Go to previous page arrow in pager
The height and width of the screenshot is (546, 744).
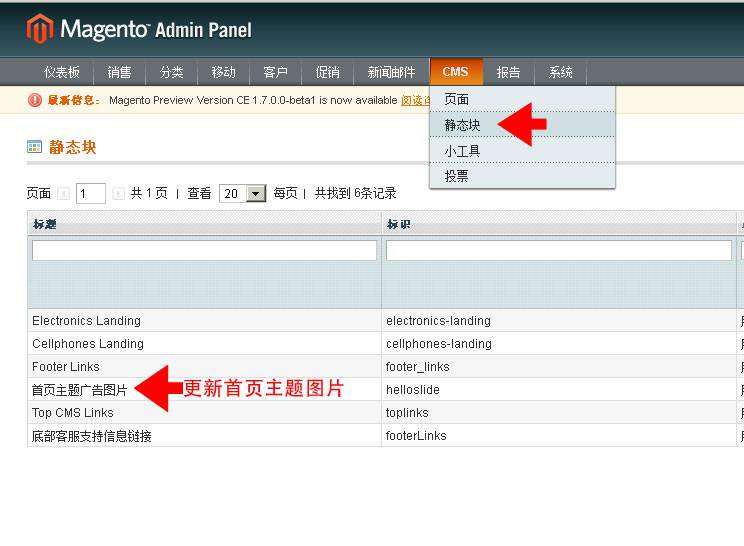tap(63, 194)
